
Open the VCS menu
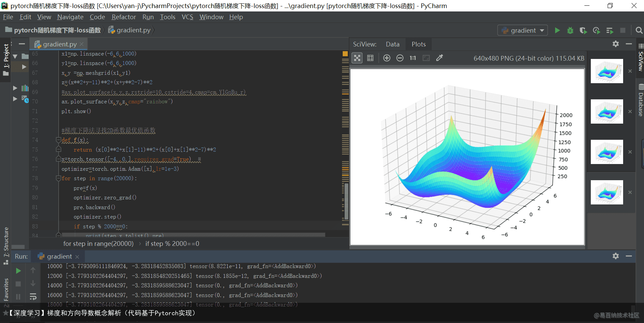188,17
